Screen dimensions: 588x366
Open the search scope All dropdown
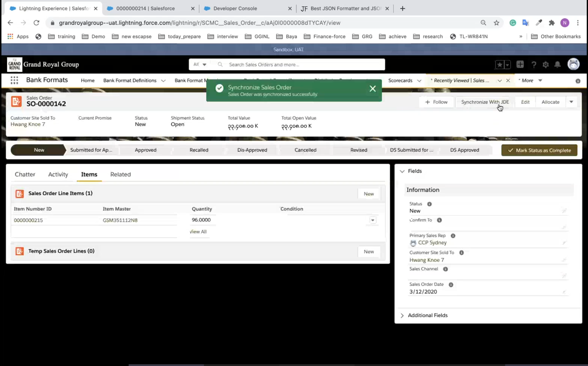200,65
